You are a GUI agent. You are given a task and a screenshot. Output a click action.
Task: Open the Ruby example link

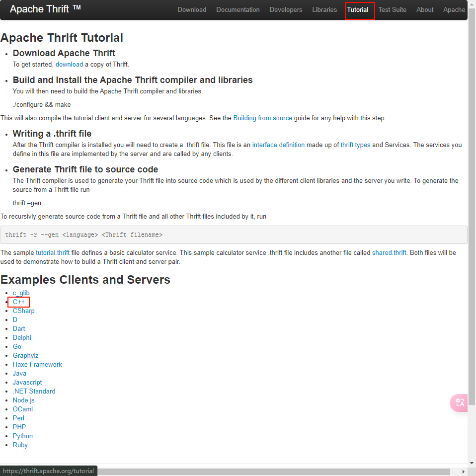(x=20, y=445)
